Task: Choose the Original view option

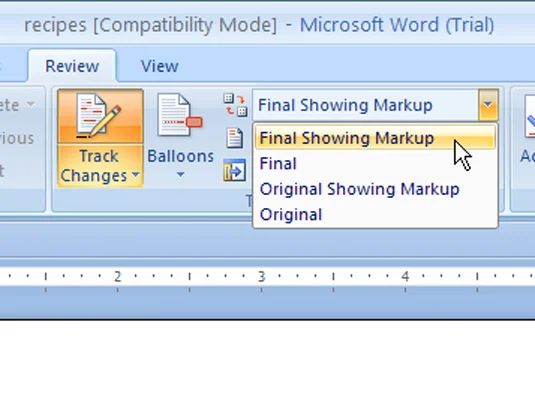Action: tap(375, 215)
